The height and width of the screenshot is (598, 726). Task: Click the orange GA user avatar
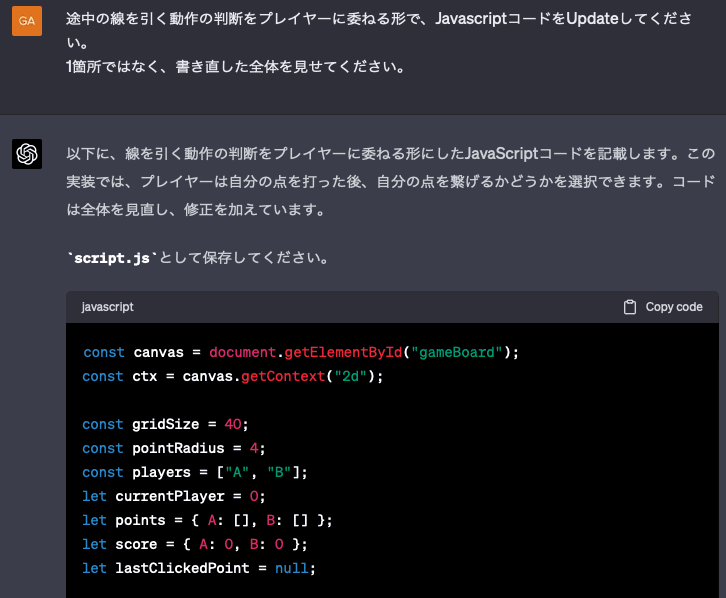tap(27, 21)
